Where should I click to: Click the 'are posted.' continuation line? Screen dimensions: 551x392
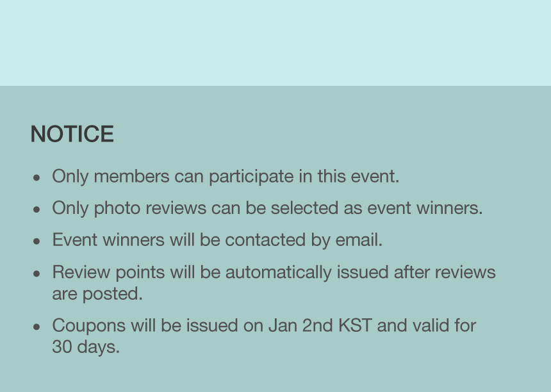(97, 293)
